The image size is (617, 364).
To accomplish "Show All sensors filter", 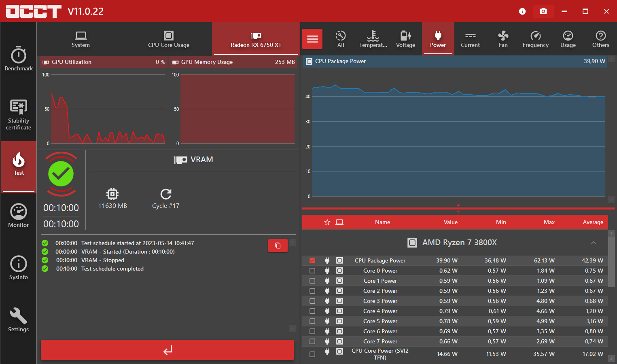I will 341,39.
